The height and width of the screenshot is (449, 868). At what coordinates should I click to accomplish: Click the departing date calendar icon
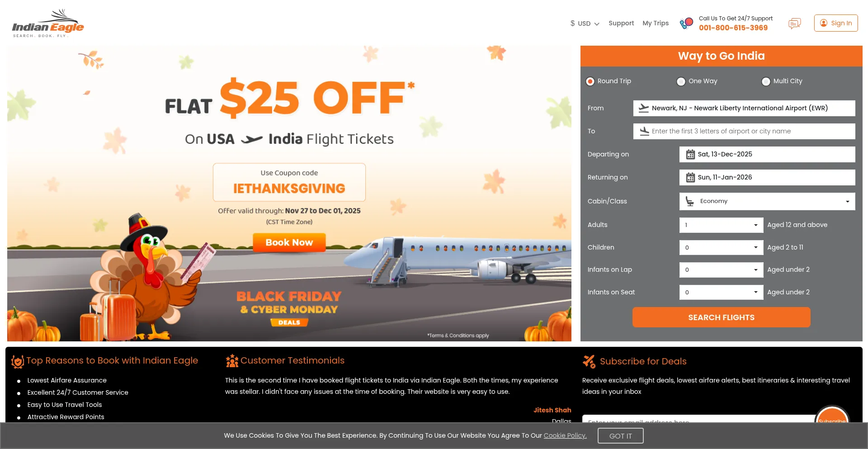point(690,155)
